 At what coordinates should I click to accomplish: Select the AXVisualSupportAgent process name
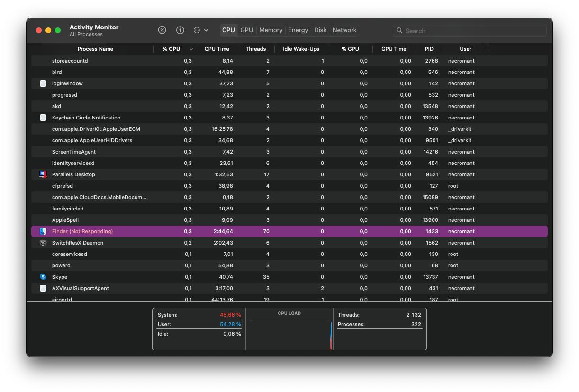pyautogui.click(x=81, y=288)
